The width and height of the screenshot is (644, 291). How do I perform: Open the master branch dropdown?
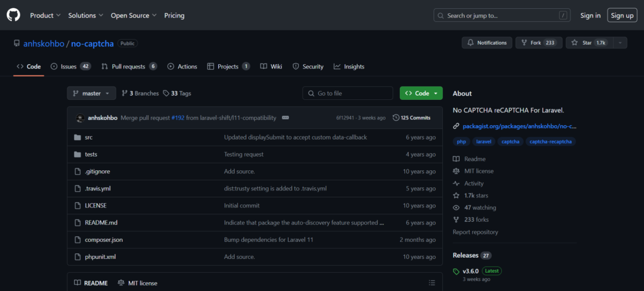pos(91,93)
